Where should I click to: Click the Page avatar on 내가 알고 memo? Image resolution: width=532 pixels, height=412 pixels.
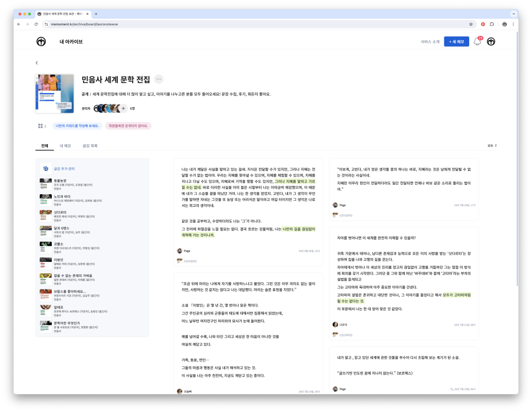(x=335, y=389)
